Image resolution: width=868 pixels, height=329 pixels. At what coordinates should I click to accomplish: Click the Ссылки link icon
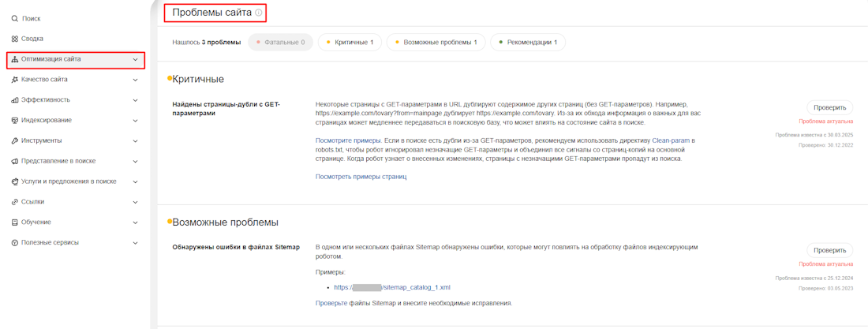pos(14,202)
